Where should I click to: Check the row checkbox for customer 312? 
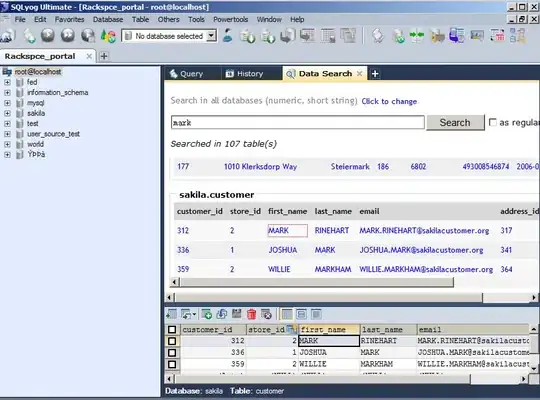[x=172, y=341]
